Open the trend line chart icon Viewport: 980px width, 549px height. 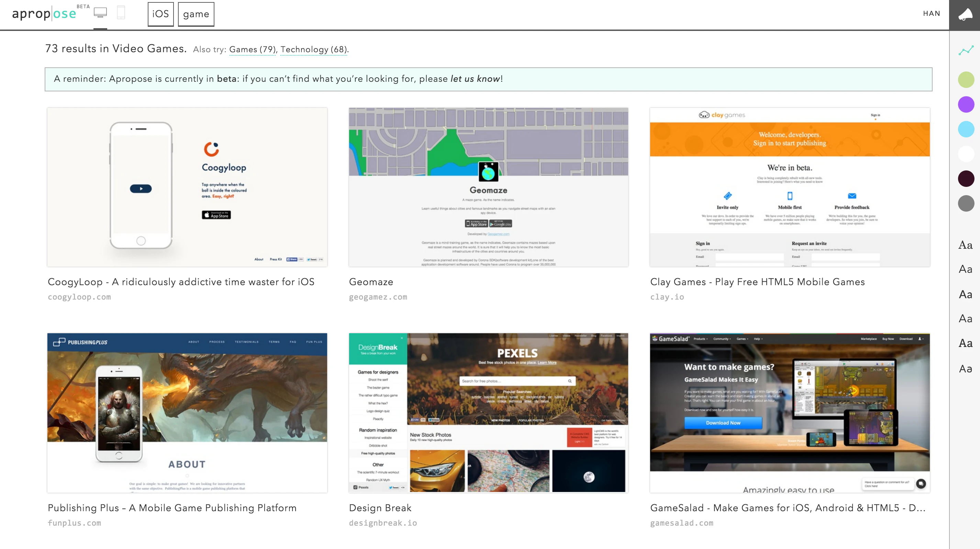(966, 50)
